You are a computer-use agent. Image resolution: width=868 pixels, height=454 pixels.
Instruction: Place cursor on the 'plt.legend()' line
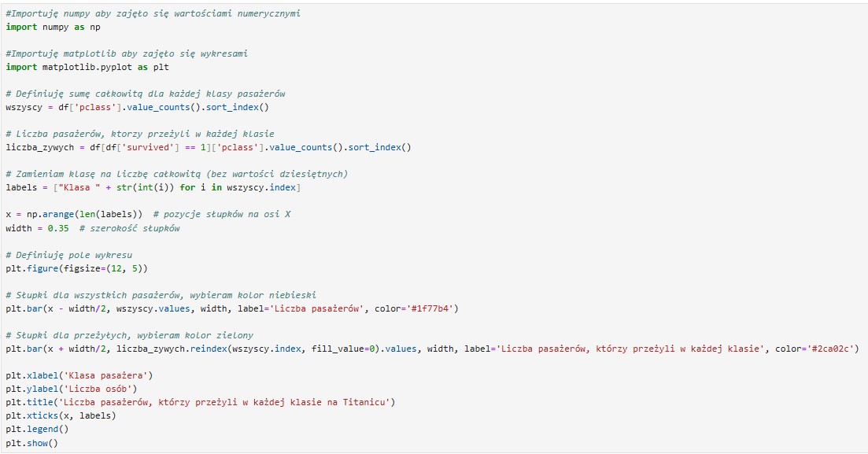(37, 429)
